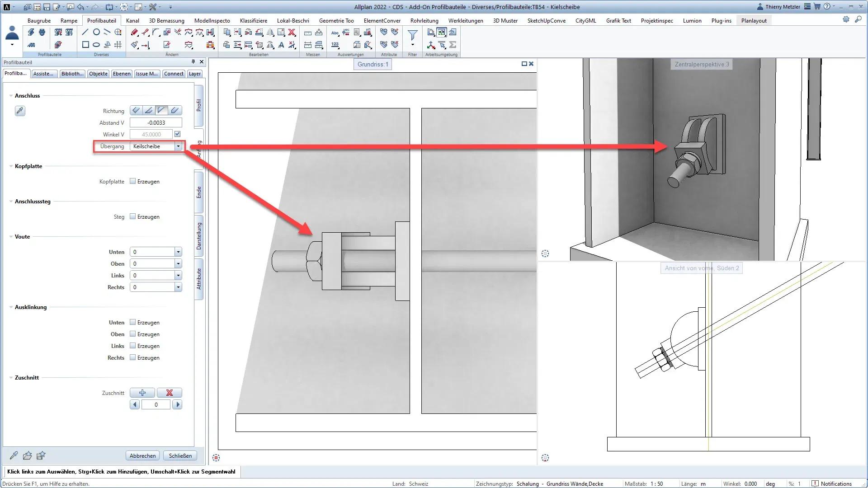Select the Line drawing tool
868x488 pixels.
(x=85, y=32)
